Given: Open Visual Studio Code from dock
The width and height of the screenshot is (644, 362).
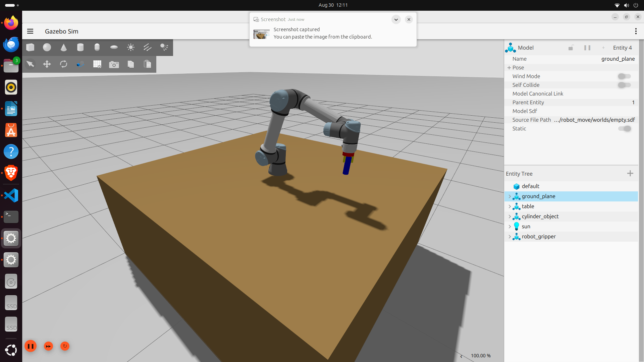Looking at the screenshot, I should pos(11,195).
